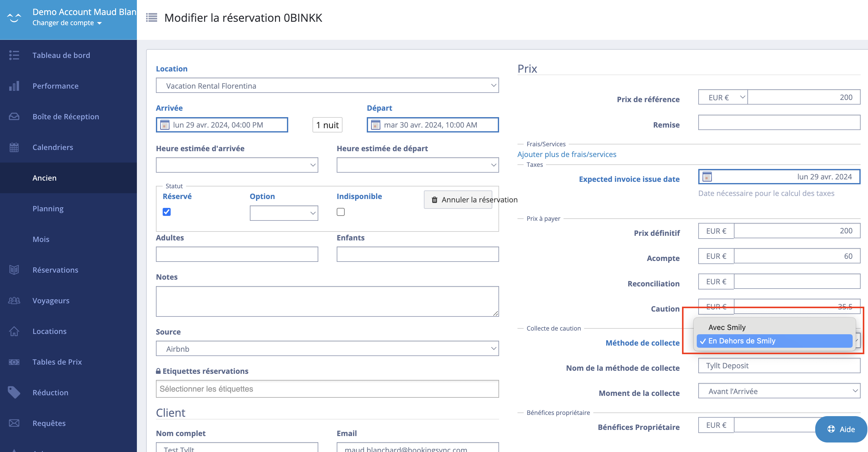
Task: Open the Départ date calendar icon
Action: point(376,125)
